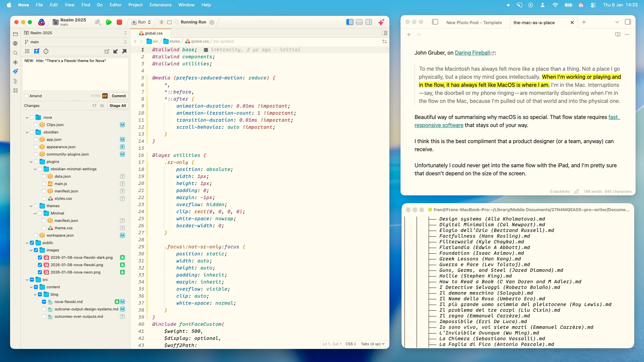Viewport: 644px width, 362px height.
Task: Toggle split editor icon beside global.css tab
Action: [x=385, y=33]
